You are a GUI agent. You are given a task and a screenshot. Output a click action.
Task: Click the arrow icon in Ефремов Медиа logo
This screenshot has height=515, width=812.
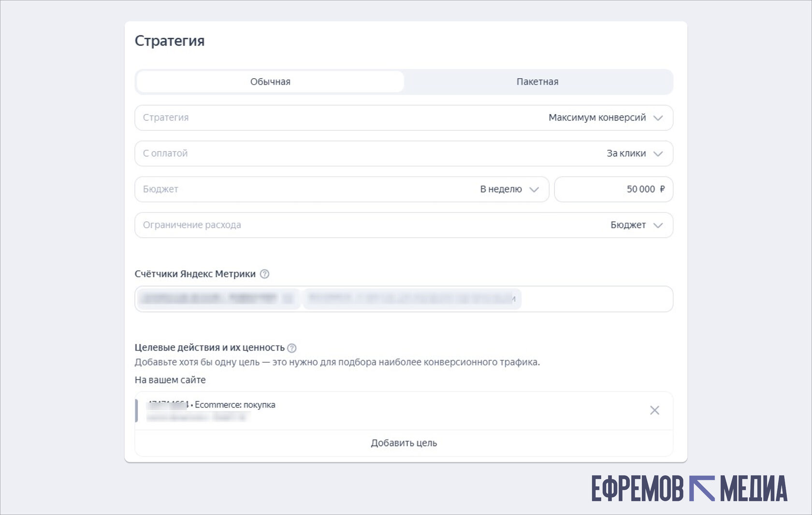tap(701, 488)
